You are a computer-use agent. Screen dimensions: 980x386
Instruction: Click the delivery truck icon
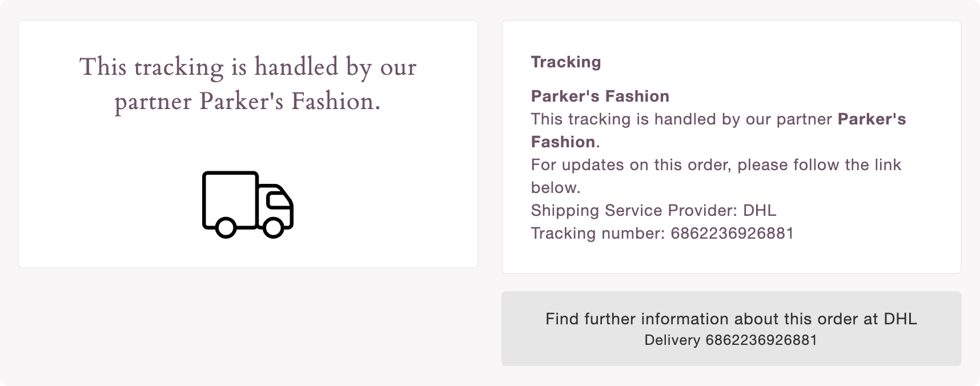tap(248, 204)
